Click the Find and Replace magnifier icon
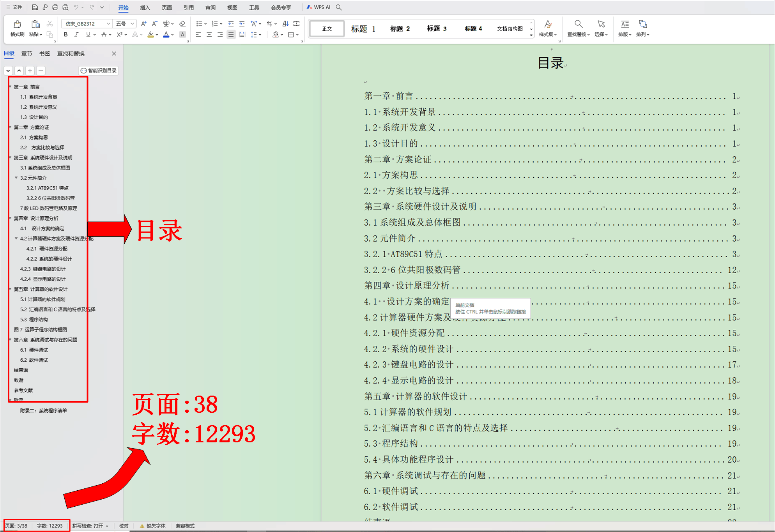The image size is (775, 532). (578, 25)
